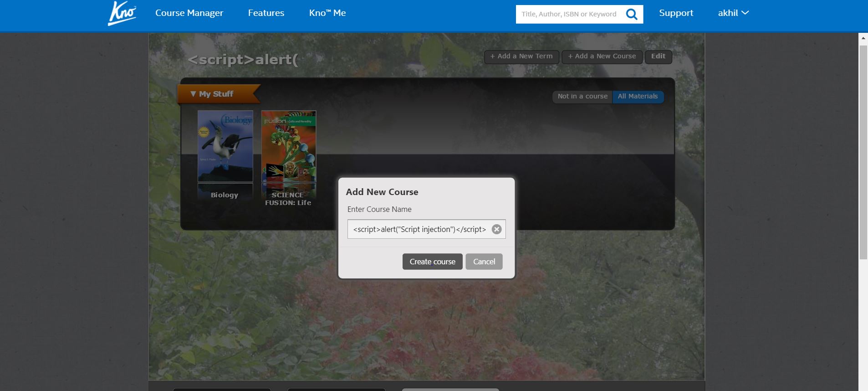Click the '<script>alert(' term title
The height and width of the screenshot is (391, 868).
point(243,60)
